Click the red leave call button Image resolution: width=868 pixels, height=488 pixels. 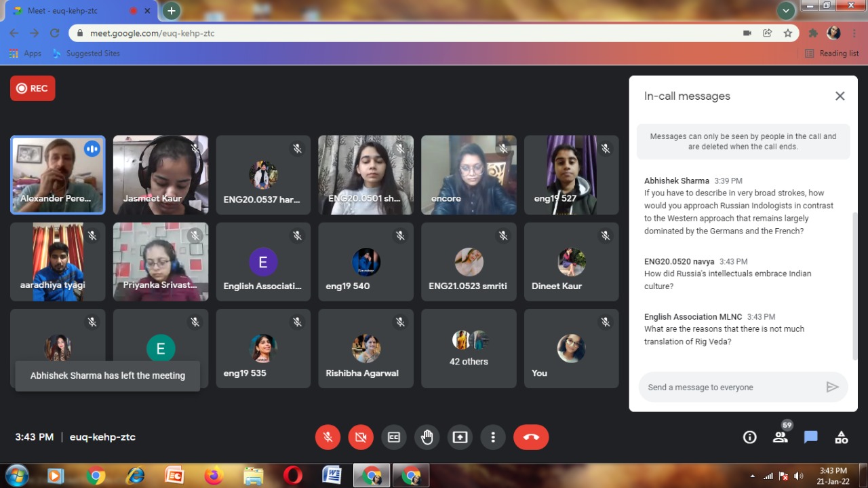pos(531,437)
